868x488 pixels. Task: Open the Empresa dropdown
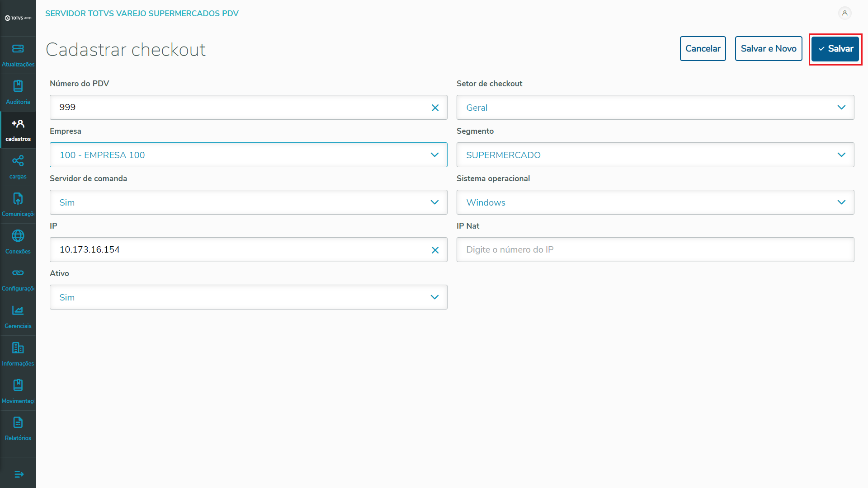tap(248, 155)
